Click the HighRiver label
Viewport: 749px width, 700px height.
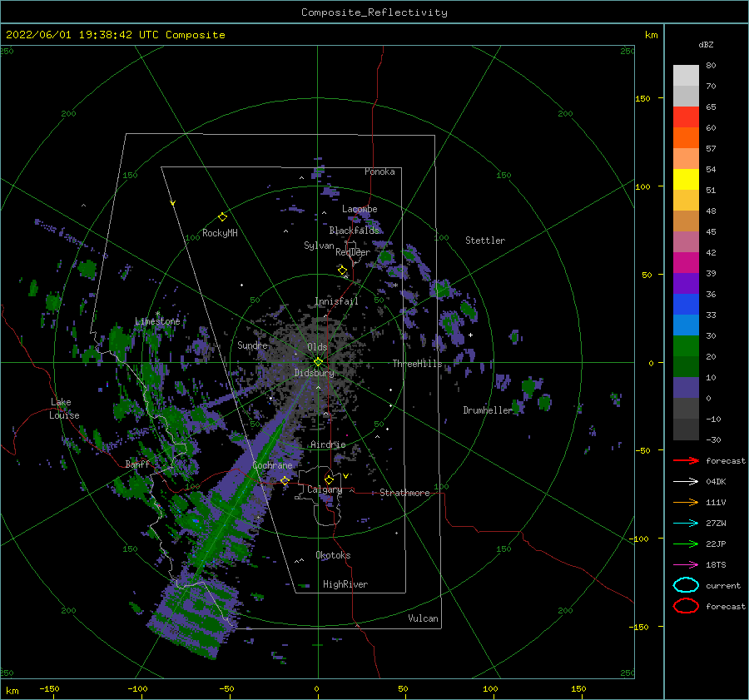[x=345, y=584]
